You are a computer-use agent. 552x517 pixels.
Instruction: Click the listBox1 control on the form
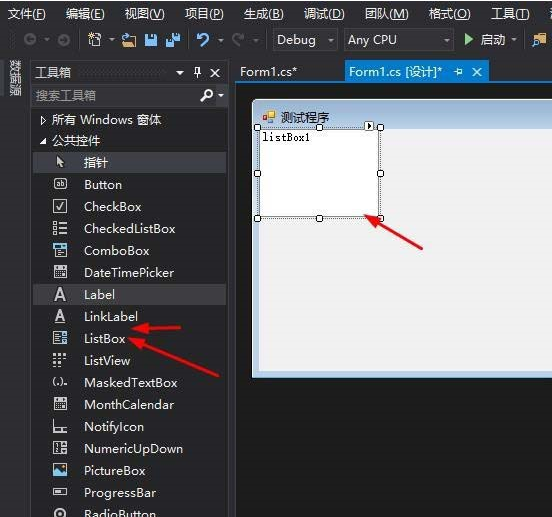point(319,173)
